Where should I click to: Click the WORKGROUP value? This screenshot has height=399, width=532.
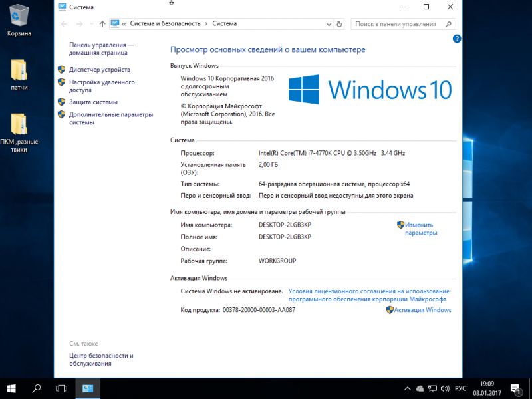coord(277,261)
